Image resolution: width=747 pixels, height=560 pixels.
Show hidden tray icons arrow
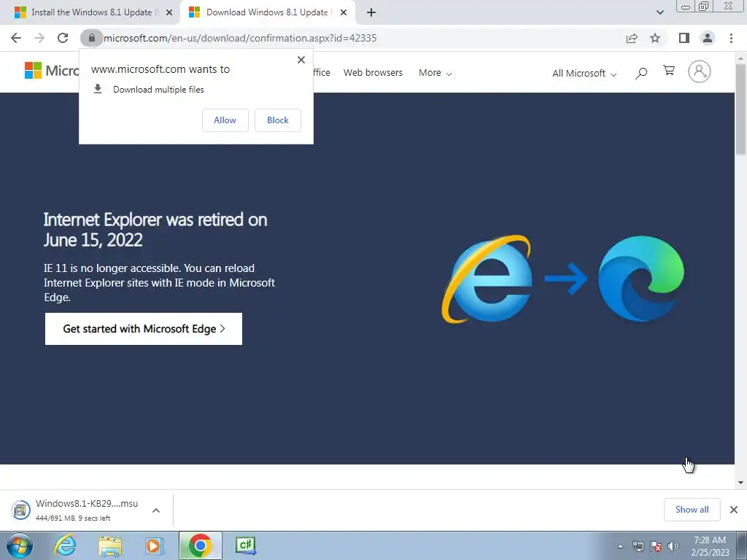[x=620, y=547]
